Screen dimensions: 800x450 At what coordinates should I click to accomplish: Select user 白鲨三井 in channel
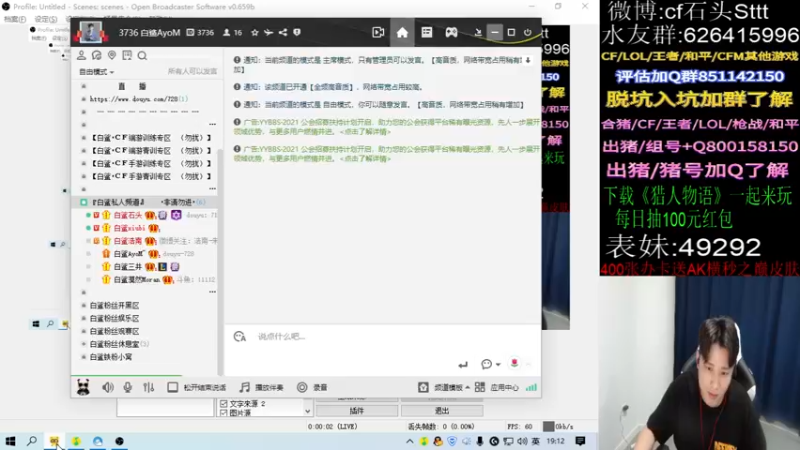[128, 267]
